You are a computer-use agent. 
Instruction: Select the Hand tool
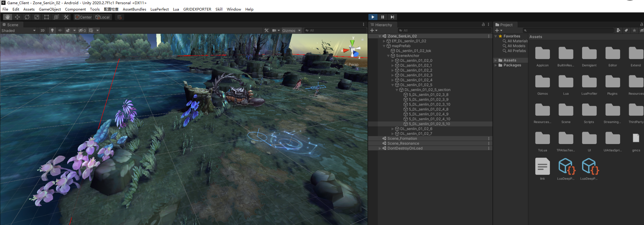coord(8,17)
